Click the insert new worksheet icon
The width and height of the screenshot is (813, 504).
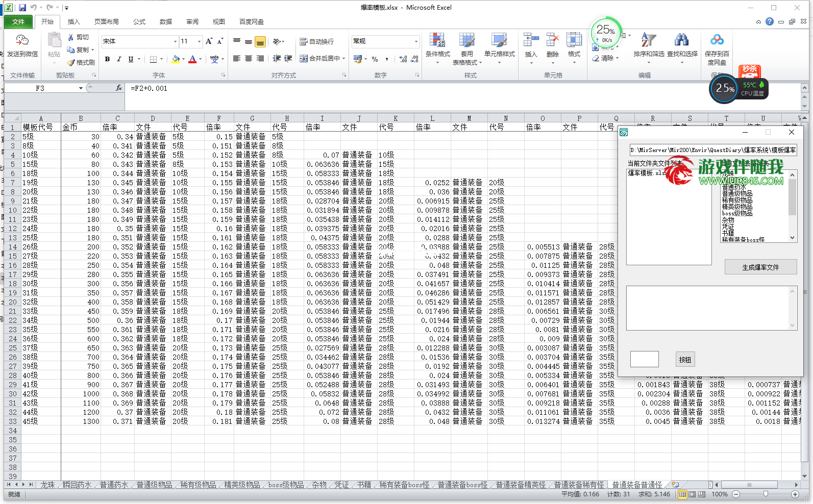676,485
